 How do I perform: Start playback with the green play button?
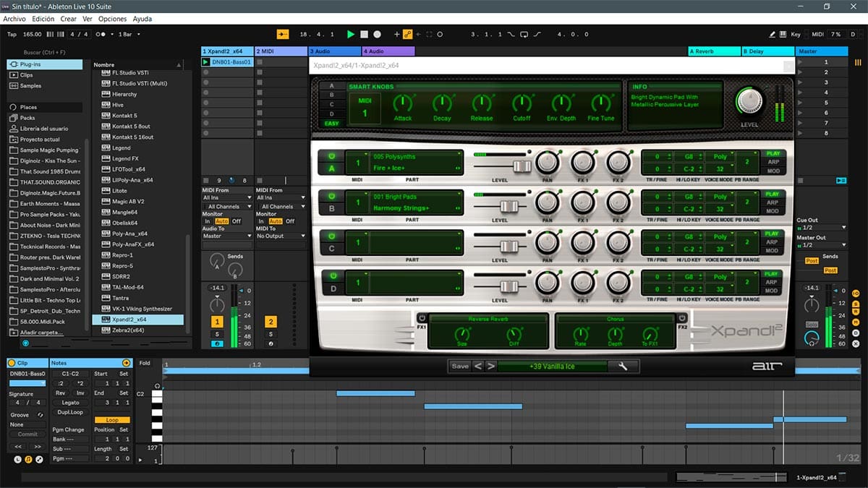pyautogui.click(x=351, y=34)
